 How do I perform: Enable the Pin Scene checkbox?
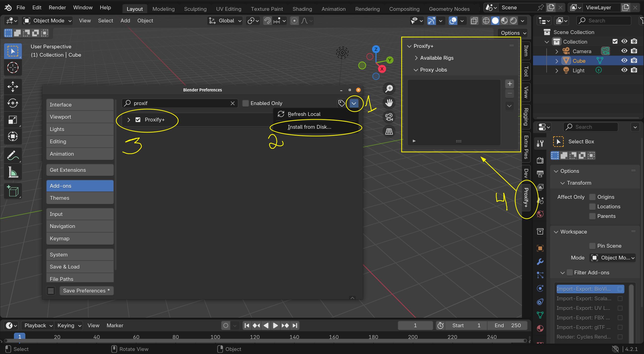coord(592,246)
